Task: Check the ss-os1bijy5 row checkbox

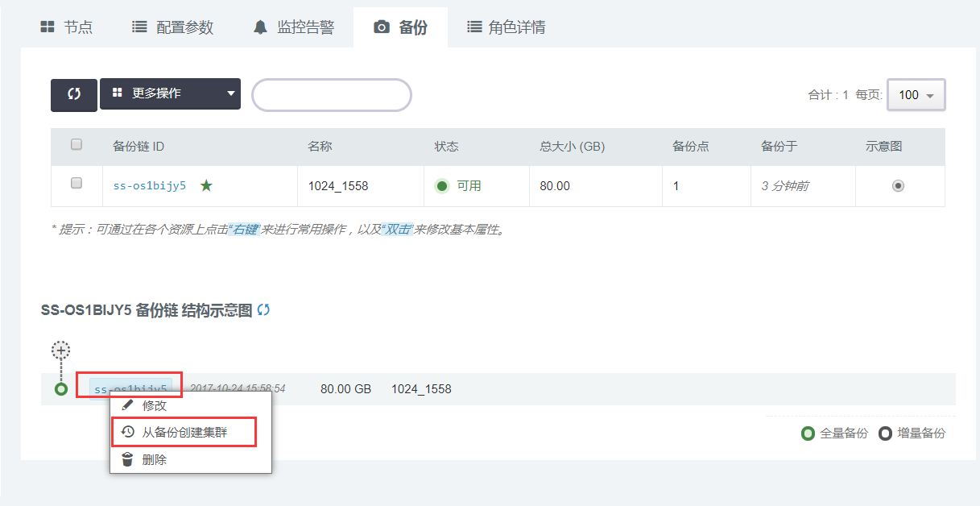Action: 76,184
